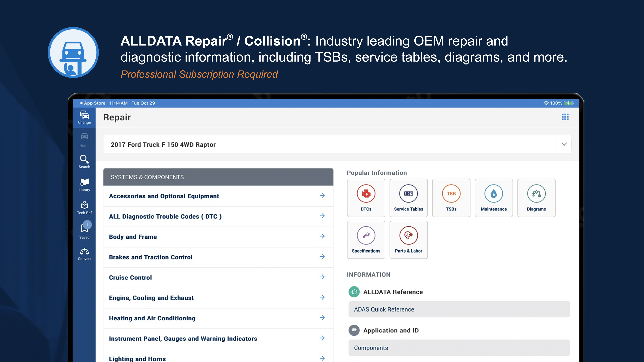644x362 pixels.
Task: Open Saved bookmarks icon
Action: tap(84, 230)
